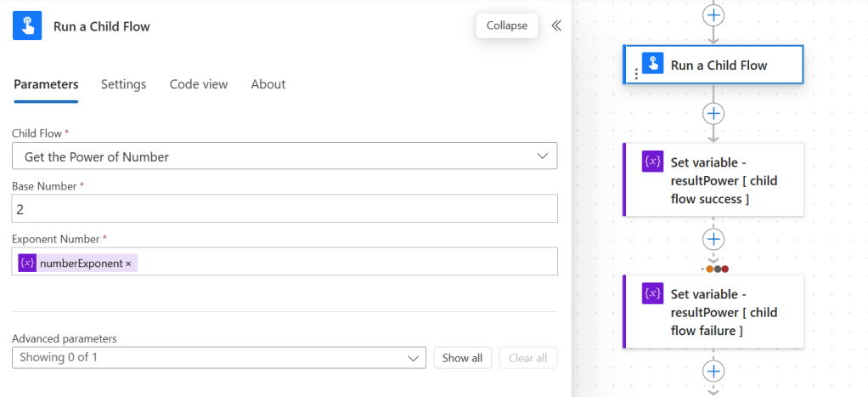Viewport: 868px width, 397px height.
Task: Insert step below child flow success card
Action: (x=713, y=239)
